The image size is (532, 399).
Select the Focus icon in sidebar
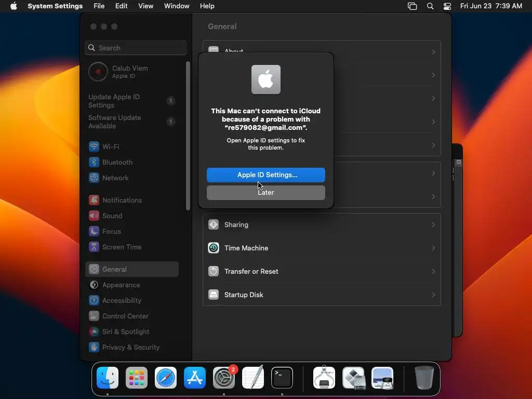point(94,231)
